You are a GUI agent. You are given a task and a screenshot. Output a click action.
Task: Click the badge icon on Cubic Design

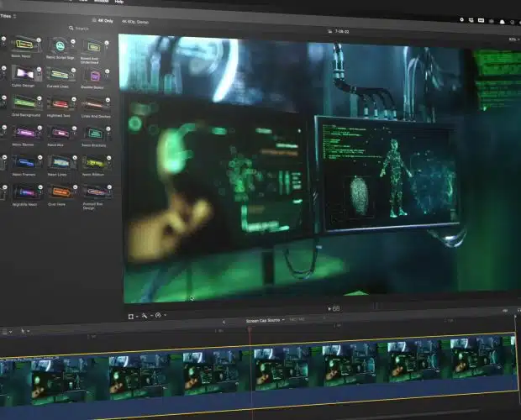[39, 69]
